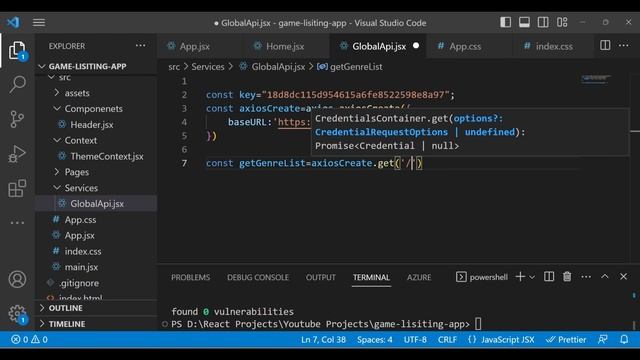This screenshot has width=640, height=360.
Task: Open the Home.jsx editor tab
Action: point(285,46)
